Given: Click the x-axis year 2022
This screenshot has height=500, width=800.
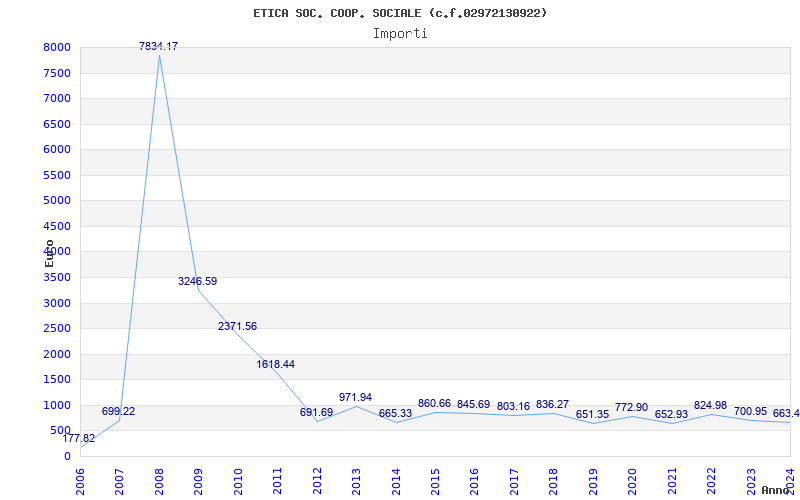Looking at the screenshot, I should point(711,482).
